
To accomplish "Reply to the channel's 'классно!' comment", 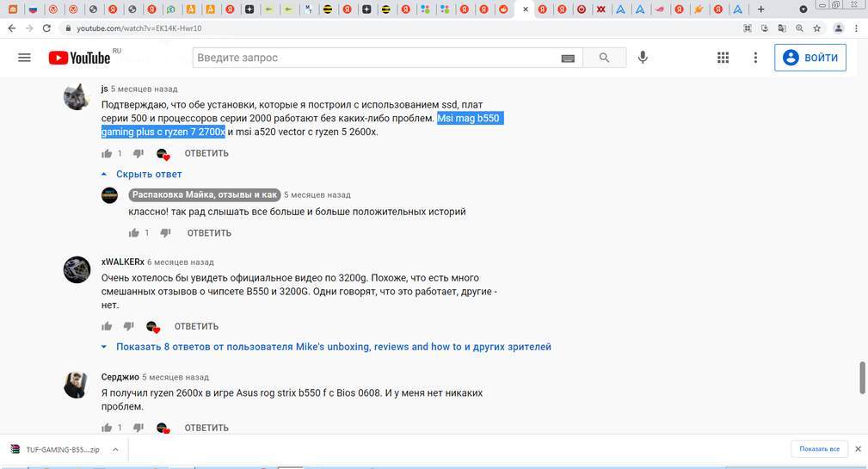I will (x=209, y=233).
